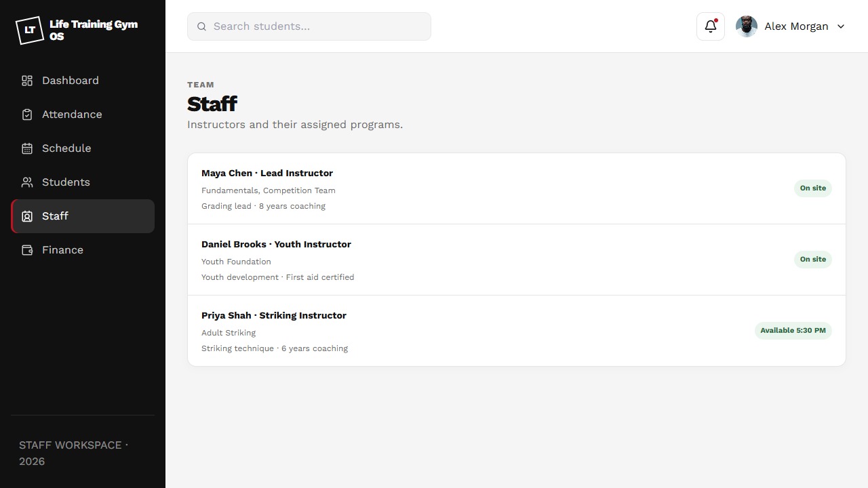The width and height of the screenshot is (868, 488).
Task: Click the Available 5:30 PM badge
Action: tap(793, 331)
